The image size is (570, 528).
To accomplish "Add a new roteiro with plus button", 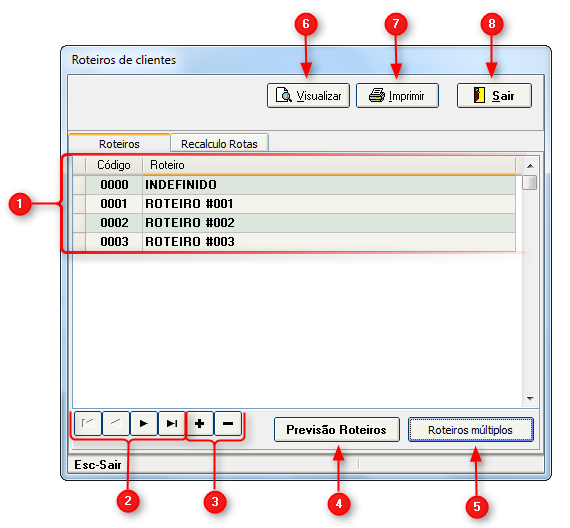I will (x=200, y=423).
